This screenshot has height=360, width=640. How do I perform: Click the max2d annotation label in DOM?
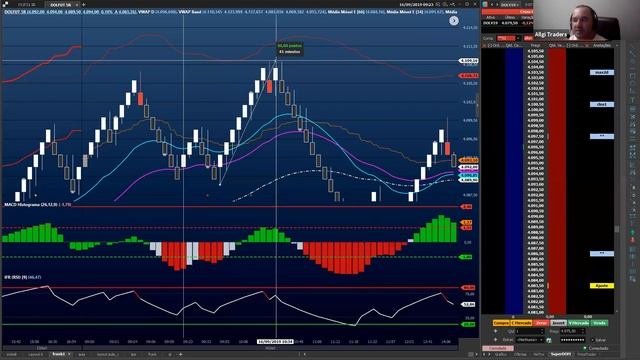pyautogui.click(x=602, y=72)
